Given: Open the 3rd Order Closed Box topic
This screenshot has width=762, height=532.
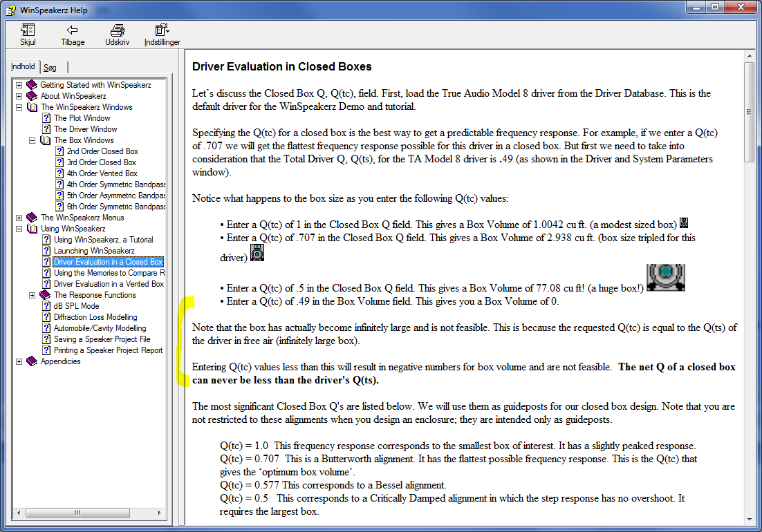Looking at the screenshot, I should point(102,162).
